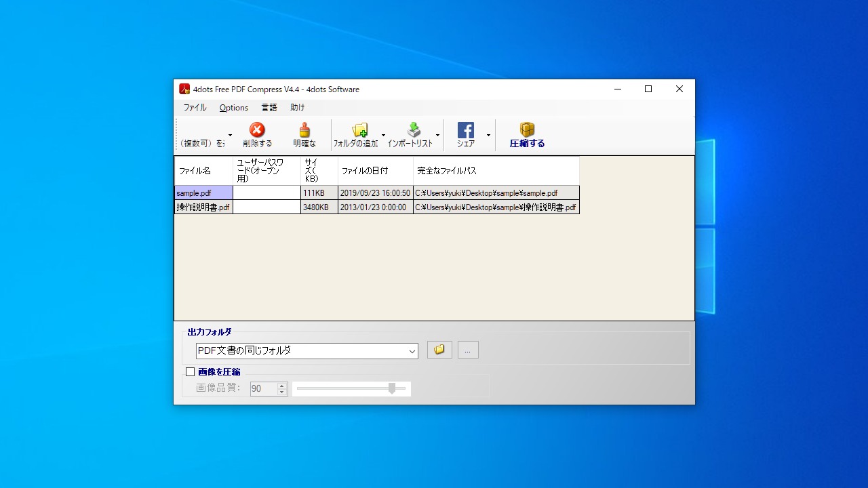The width and height of the screenshot is (868, 488).
Task: Select the 操作説明書.pdf file name cell
Action: [x=203, y=207]
